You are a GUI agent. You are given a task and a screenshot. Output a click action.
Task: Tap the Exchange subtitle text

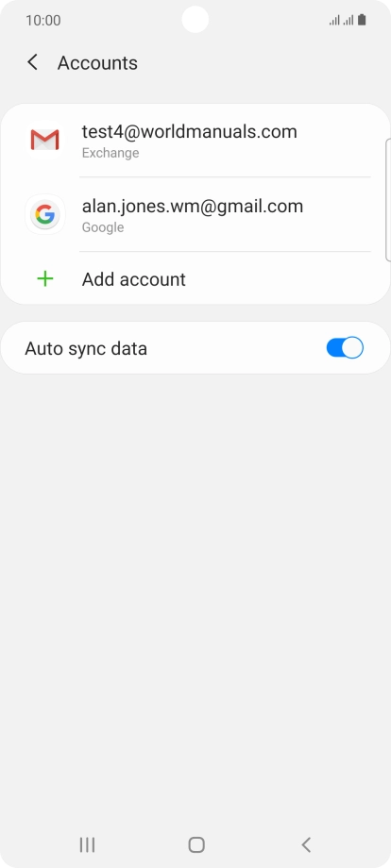click(110, 153)
